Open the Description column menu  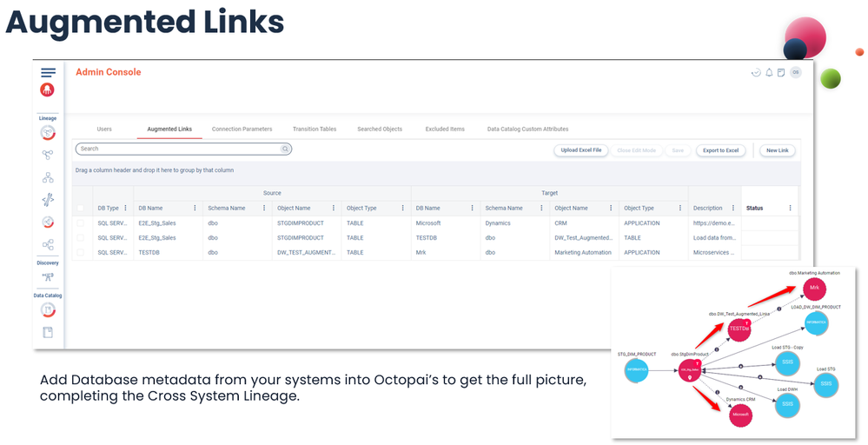[733, 208]
